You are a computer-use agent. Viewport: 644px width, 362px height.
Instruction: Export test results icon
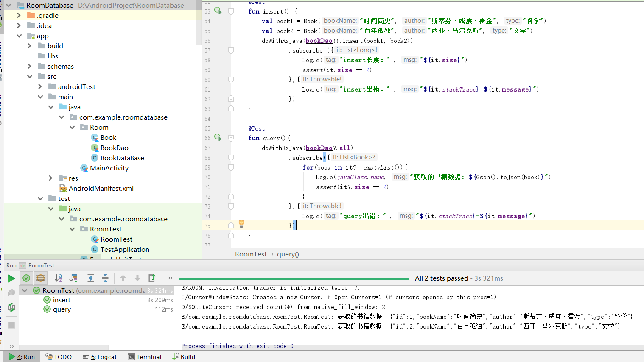(152, 278)
